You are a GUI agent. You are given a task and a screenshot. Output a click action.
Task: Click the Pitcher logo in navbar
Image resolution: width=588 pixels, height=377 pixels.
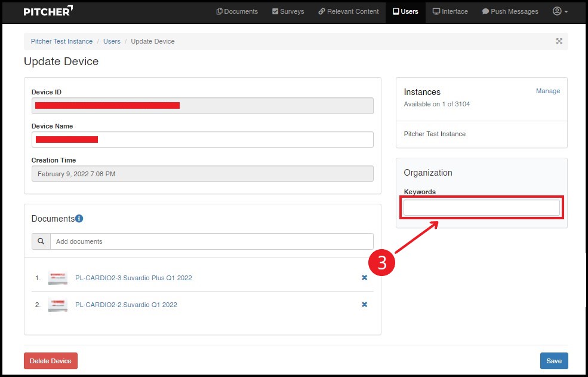point(48,11)
